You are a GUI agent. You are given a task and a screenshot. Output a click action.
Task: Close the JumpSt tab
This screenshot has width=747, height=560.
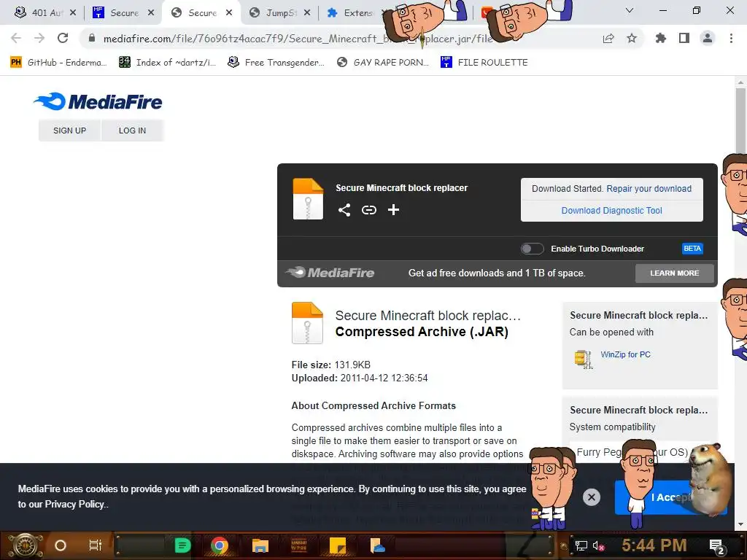tap(307, 13)
